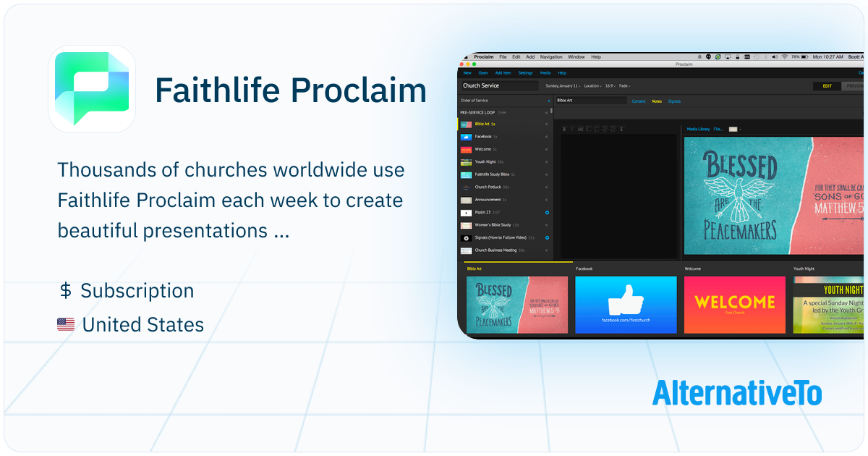Click the Mon 10:27 AM clock
This screenshot has width=868, height=456.
point(827,56)
